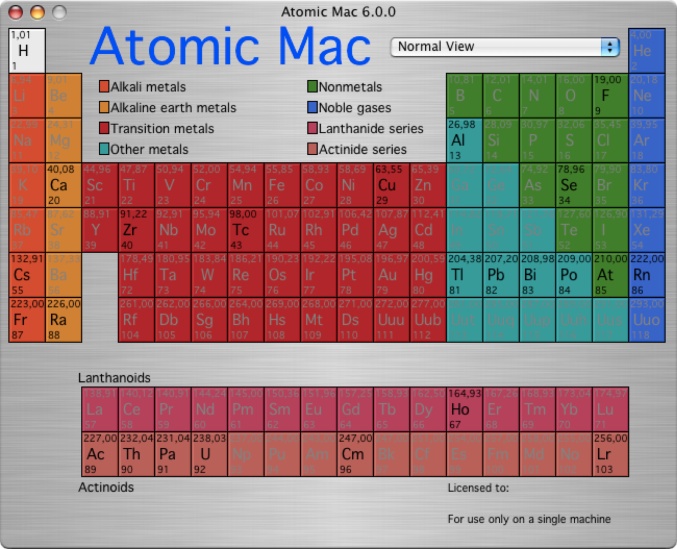The width and height of the screenshot is (677, 549).
Task: Select the Tungsten (W) element cell
Action: click(x=209, y=275)
